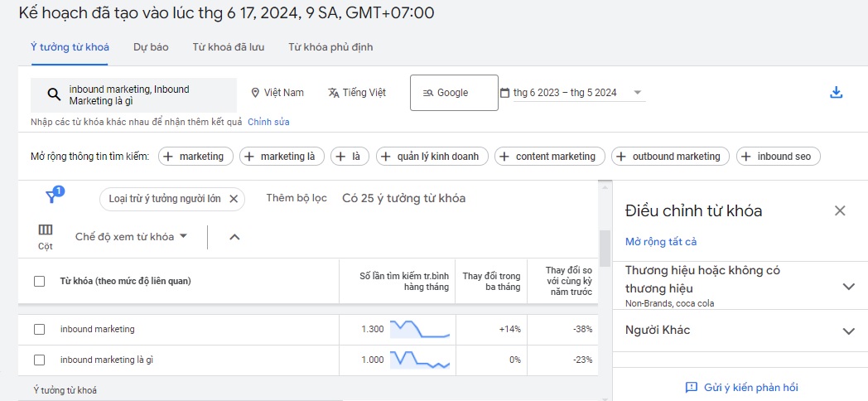Viewport: 868px width, 401px height.
Task: Check the inbound marketing là gì row checkbox
Action: point(39,360)
